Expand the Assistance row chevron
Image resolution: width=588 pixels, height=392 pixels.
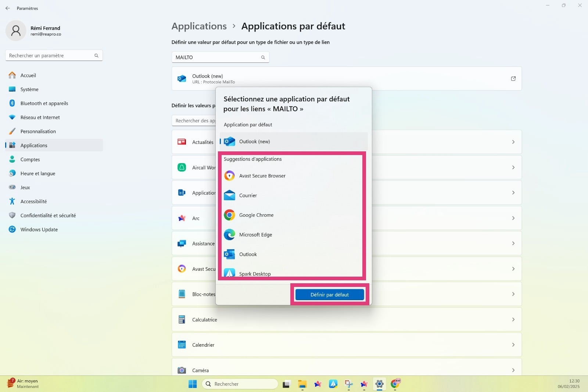513,243
